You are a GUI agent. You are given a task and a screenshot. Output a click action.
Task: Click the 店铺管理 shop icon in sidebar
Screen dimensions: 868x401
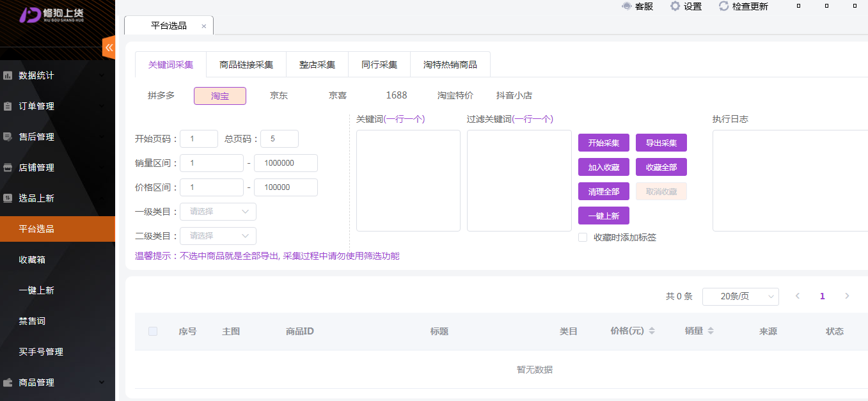point(8,168)
